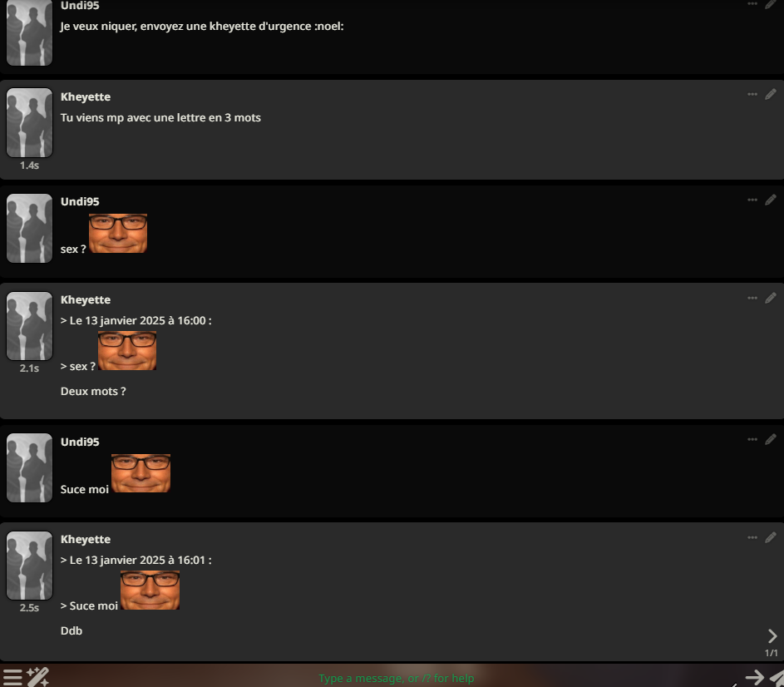Open Kheyette's avatar on the 1.4s message

point(29,122)
